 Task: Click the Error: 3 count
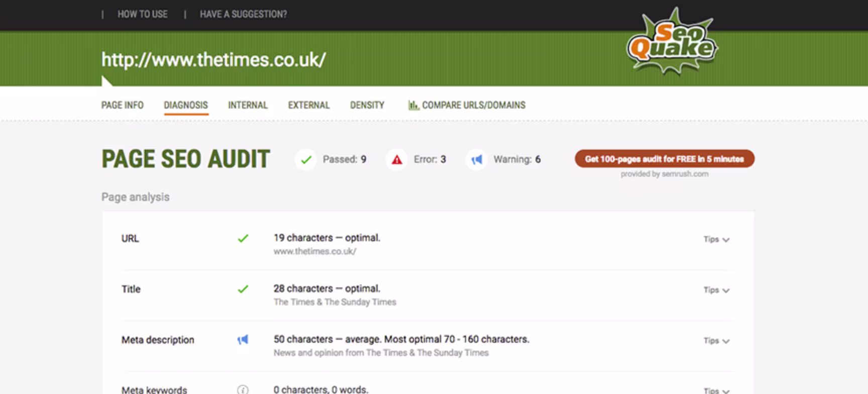point(430,159)
